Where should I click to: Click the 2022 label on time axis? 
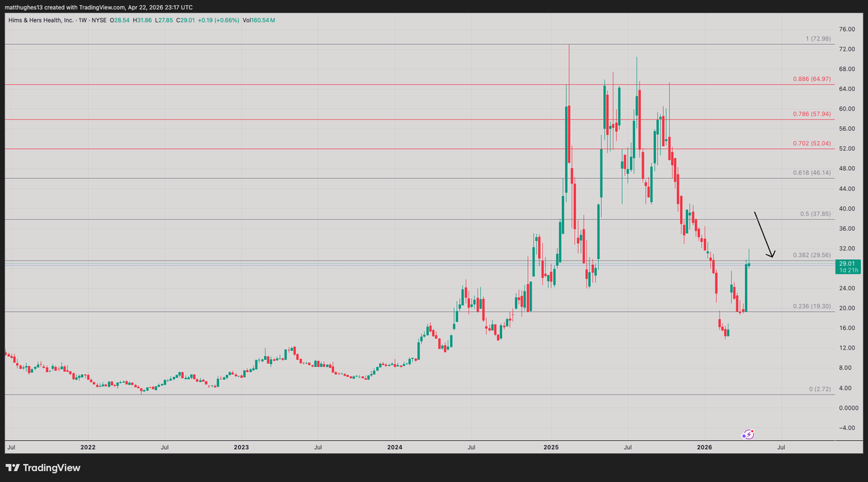coord(88,448)
